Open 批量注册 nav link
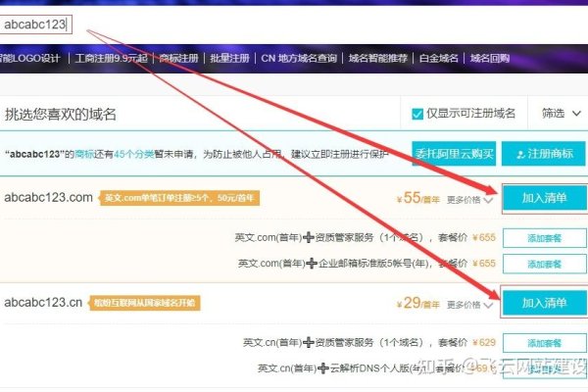The image size is (588, 392). (x=229, y=58)
